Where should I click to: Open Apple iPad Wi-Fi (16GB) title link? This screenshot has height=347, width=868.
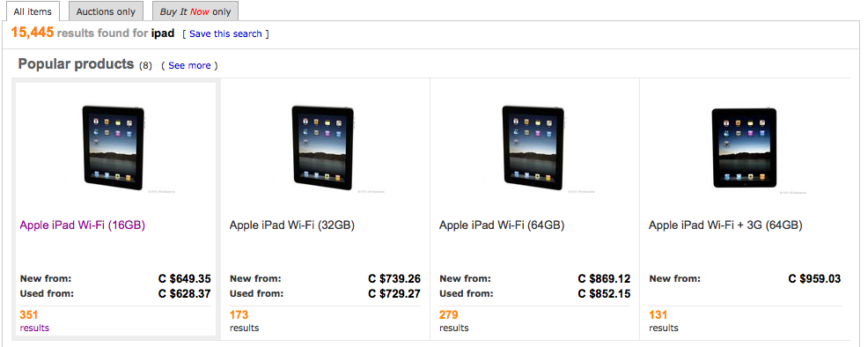coord(83,225)
